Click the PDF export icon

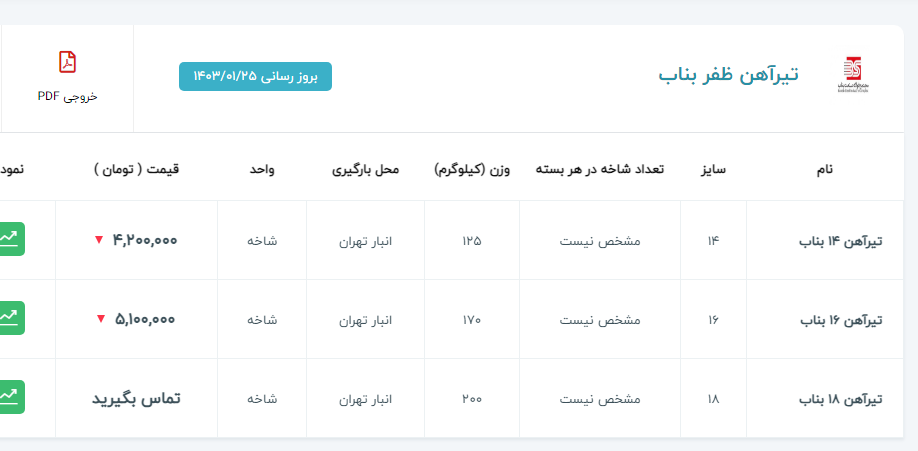pyautogui.click(x=67, y=62)
